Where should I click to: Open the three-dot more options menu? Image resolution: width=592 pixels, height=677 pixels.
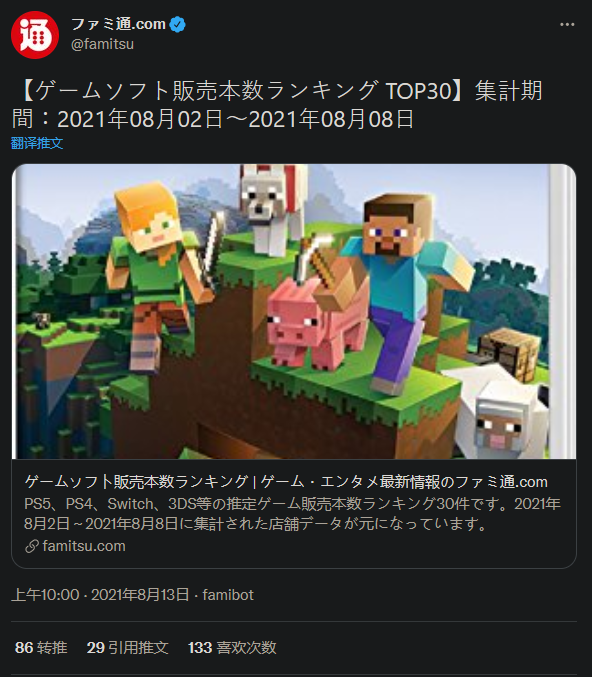pos(567,25)
